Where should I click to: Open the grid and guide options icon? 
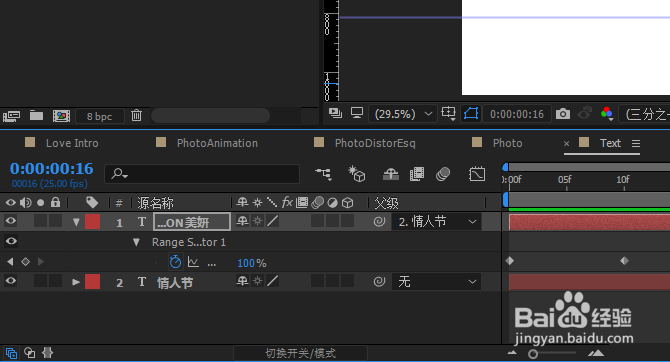coord(449,114)
